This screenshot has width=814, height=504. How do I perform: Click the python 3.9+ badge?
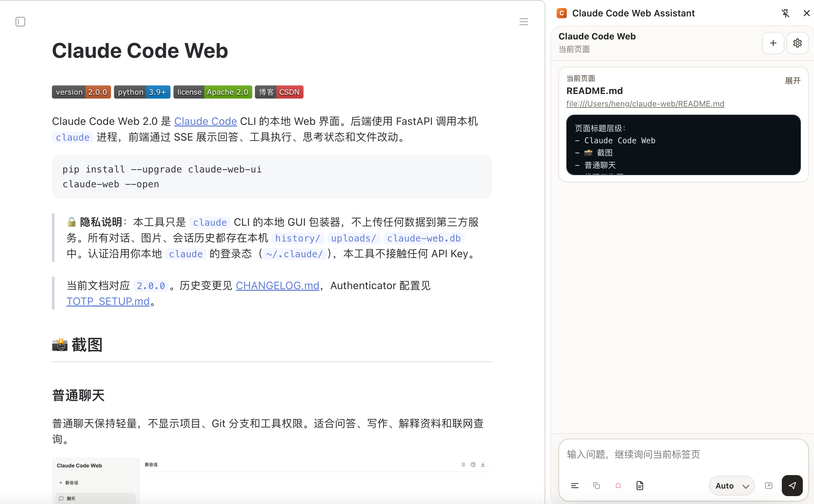tap(142, 92)
